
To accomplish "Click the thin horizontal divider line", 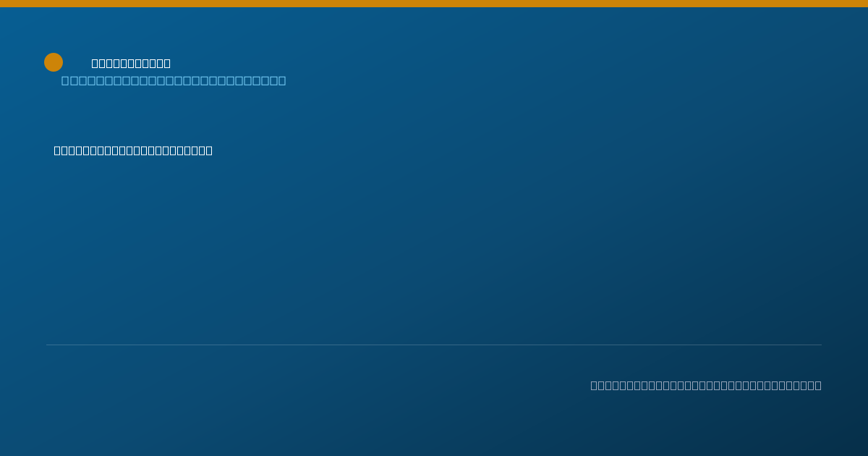I will pyautogui.click(x=434, y=345).
